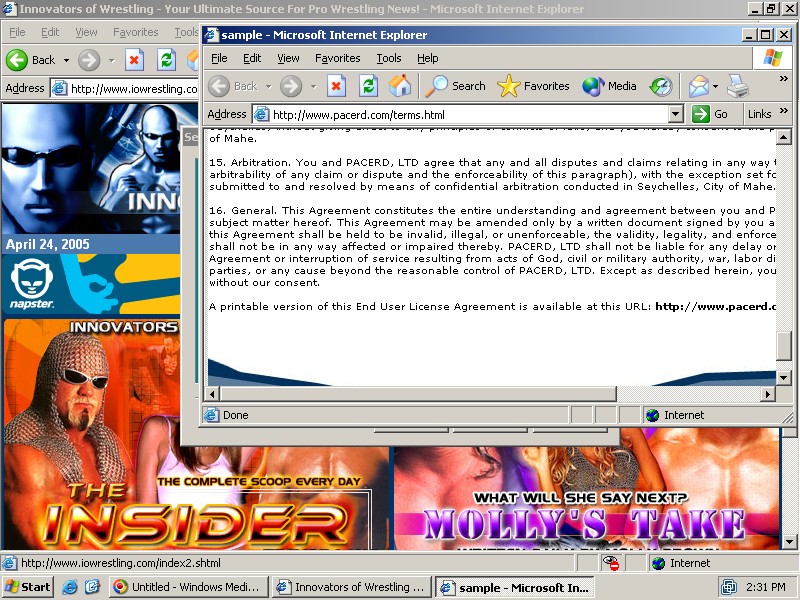
Task: Open Mail dropdown arrow in sample window
Action: (715, 87)
